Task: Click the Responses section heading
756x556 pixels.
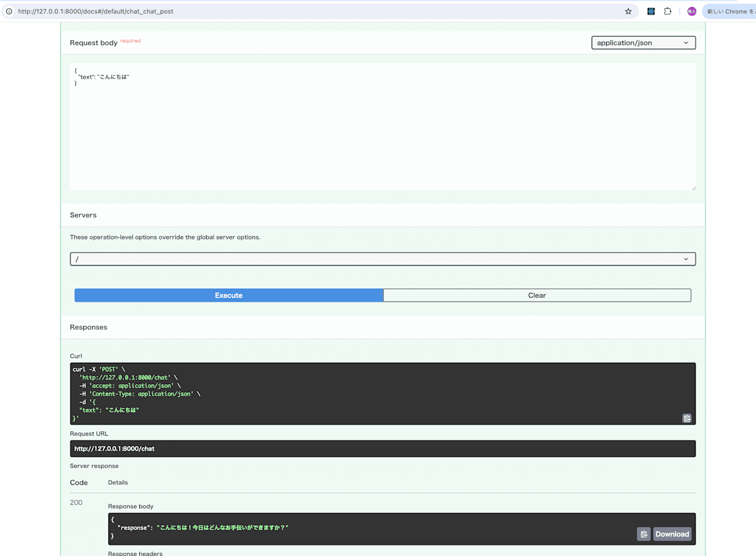Action: [89, 327]
